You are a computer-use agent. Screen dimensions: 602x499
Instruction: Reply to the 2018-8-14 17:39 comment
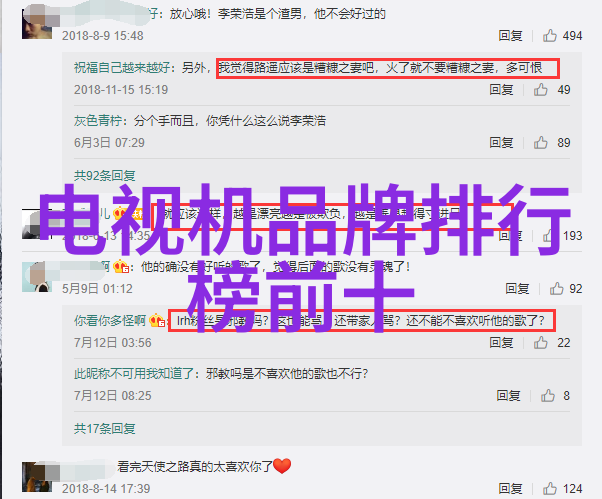[510, 489]
